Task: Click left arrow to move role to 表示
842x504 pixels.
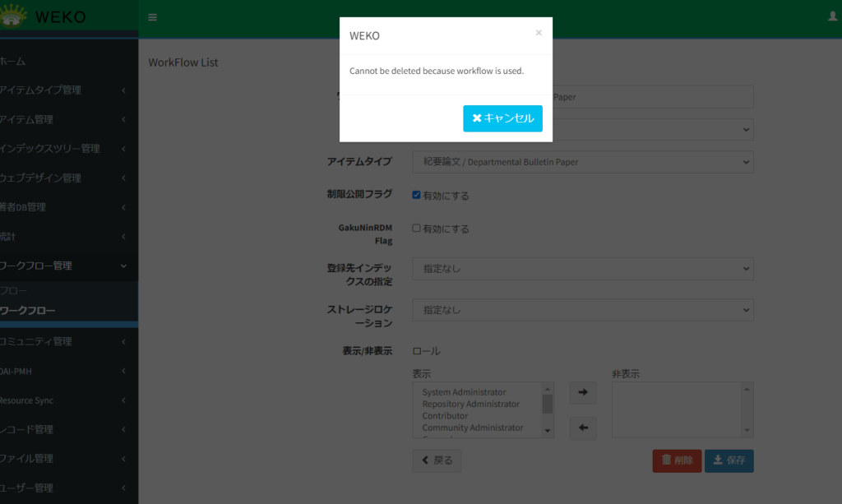Action: (x=583, y=428)
